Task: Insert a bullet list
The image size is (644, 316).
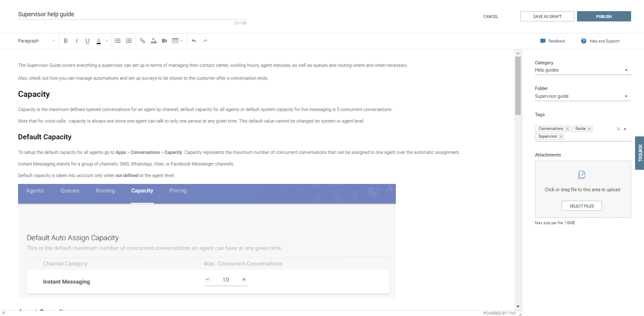Action: pos(118,41)
